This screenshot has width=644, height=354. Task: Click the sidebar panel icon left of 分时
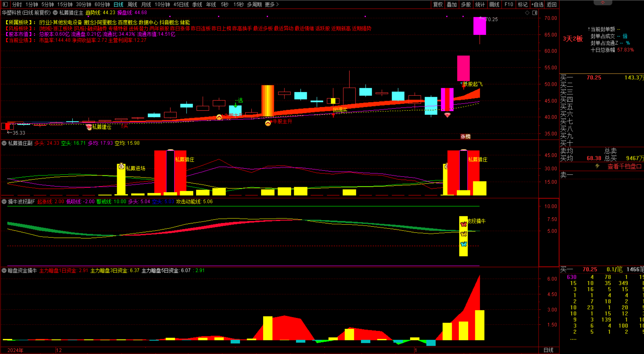[5, 5]
